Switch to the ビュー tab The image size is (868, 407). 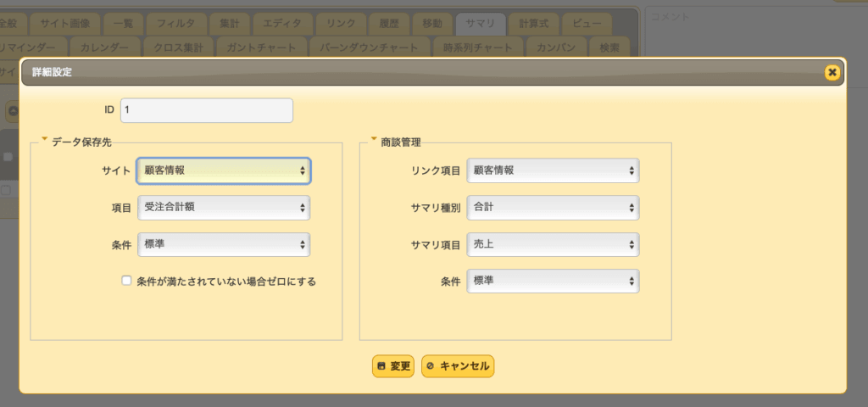[x=587, y=23]
